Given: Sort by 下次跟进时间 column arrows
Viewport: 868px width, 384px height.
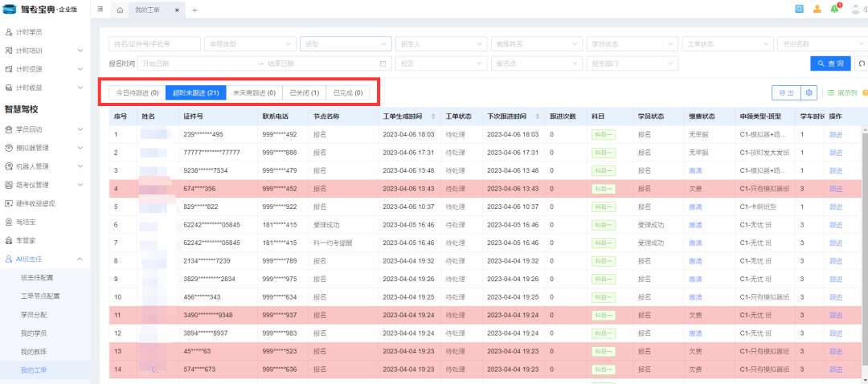Looking at the screenshot, I should (x=537, y=116).
